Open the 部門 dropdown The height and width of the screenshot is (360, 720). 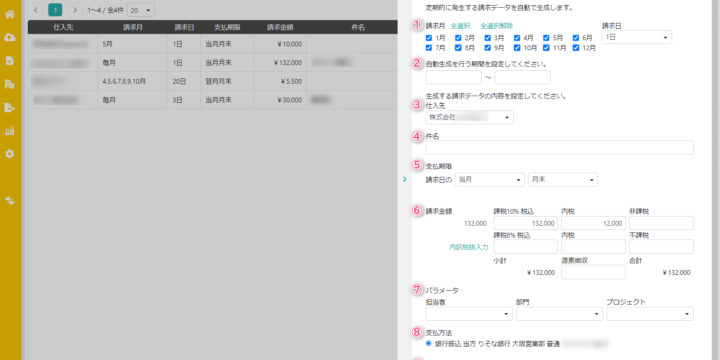tap(559, 314)
